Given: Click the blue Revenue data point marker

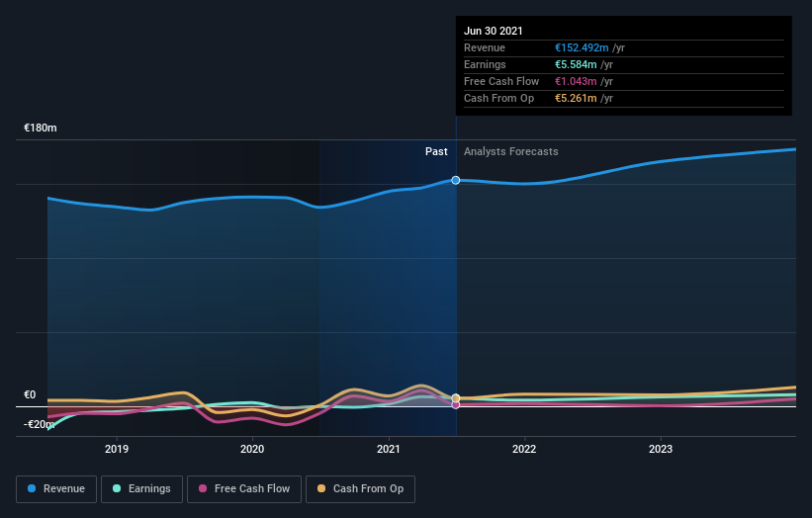Looking at the screenshot, I should (x=456, y=180).
